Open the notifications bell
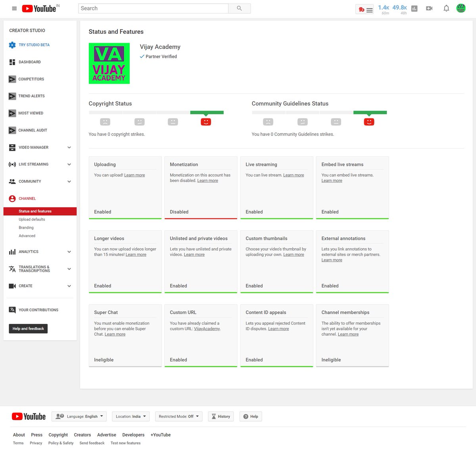 pyautogui.click(x=446, y=8)
